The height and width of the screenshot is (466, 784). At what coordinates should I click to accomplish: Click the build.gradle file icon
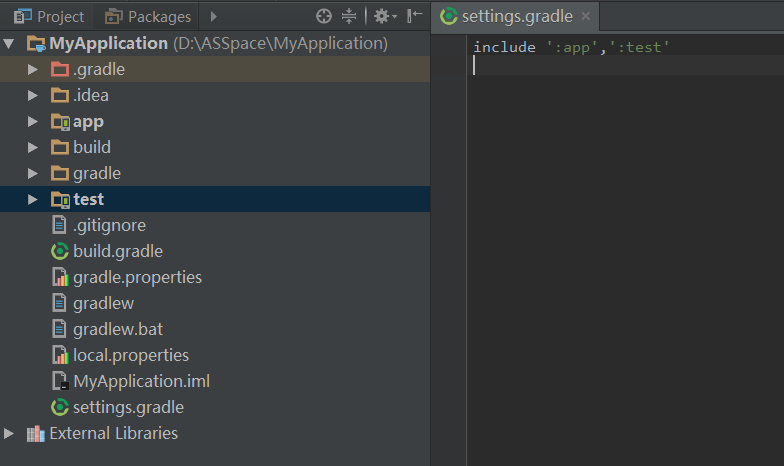click(x=59, y=251)
